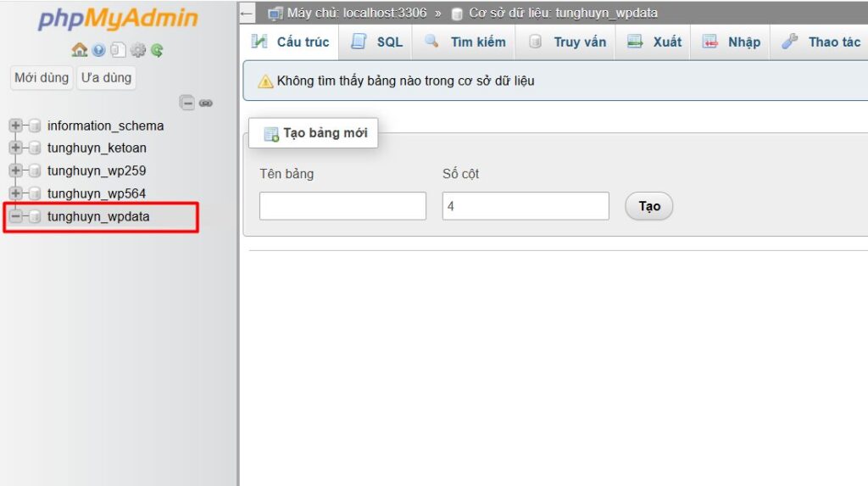Collapse all navigation tree items icon

[187, 103]
